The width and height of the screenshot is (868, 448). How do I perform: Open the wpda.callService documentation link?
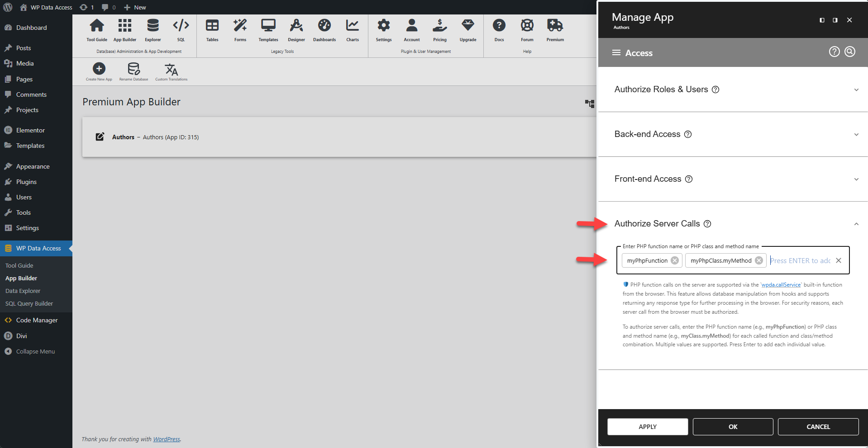pyautogui.click(x=782, y=284)
